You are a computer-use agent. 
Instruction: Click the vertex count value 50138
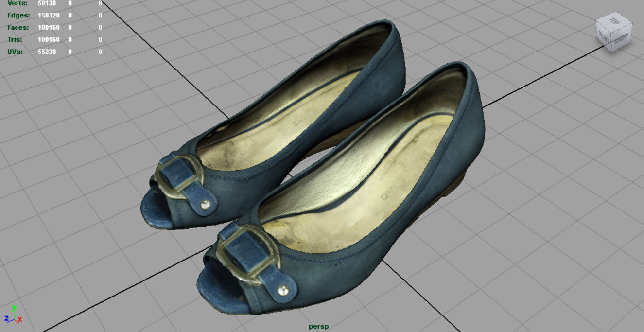pyautogui.click(x=47, y=3)
